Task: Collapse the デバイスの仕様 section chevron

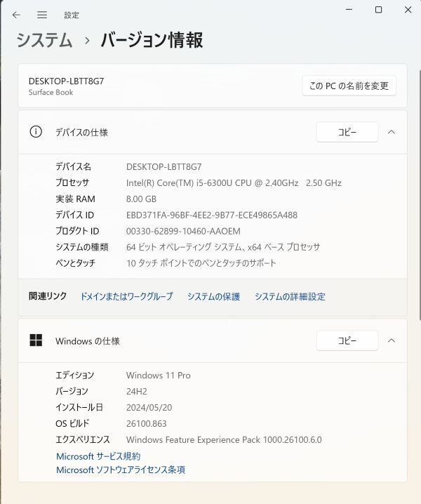Action: pos(391,132)
